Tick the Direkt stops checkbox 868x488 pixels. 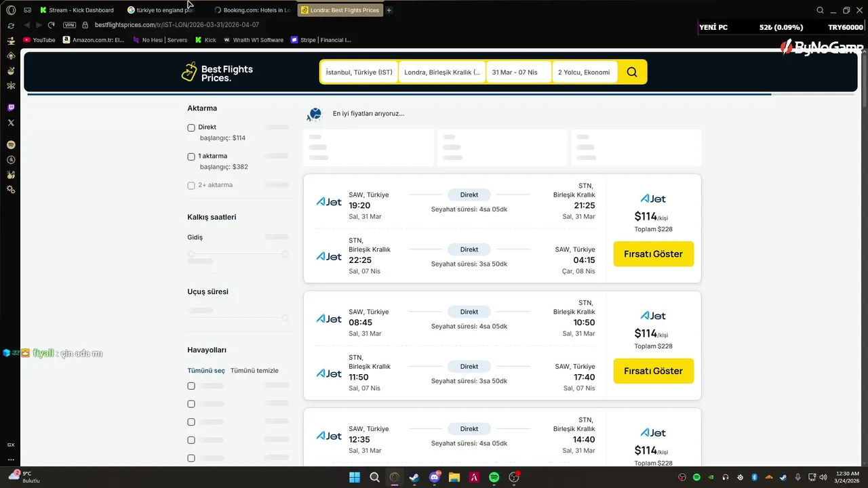point(191,127)
